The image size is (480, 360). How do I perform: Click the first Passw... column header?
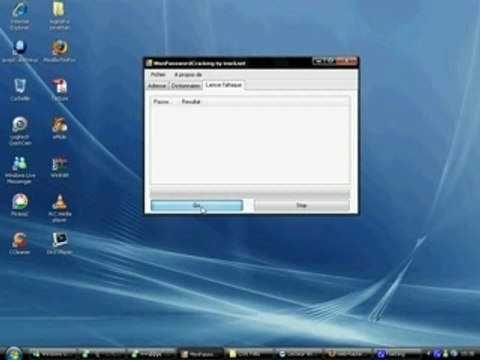pos(163,102)
